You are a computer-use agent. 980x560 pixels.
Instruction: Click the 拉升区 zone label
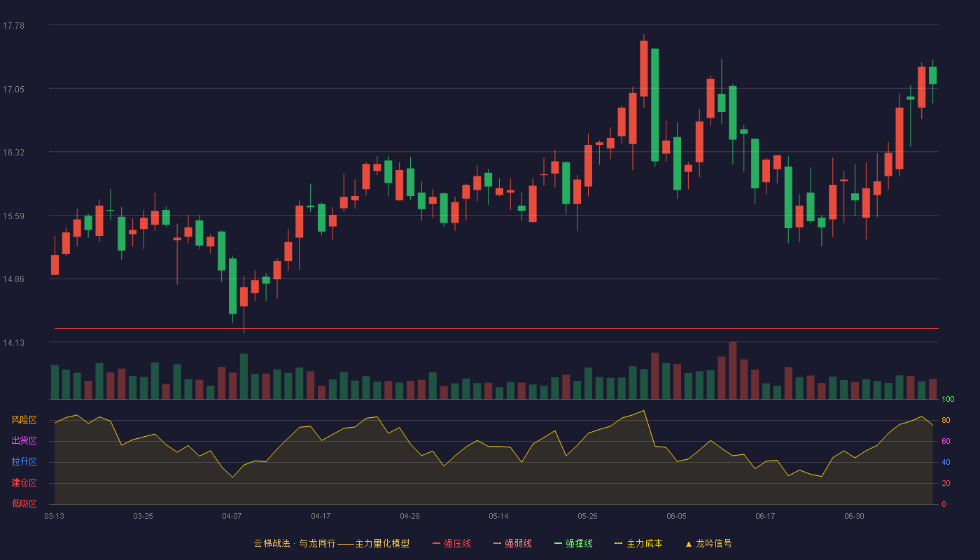[24, 462]
